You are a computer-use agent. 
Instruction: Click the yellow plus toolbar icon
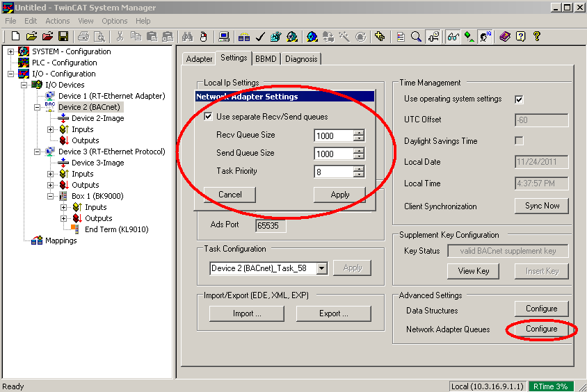[x=380, y=36]
